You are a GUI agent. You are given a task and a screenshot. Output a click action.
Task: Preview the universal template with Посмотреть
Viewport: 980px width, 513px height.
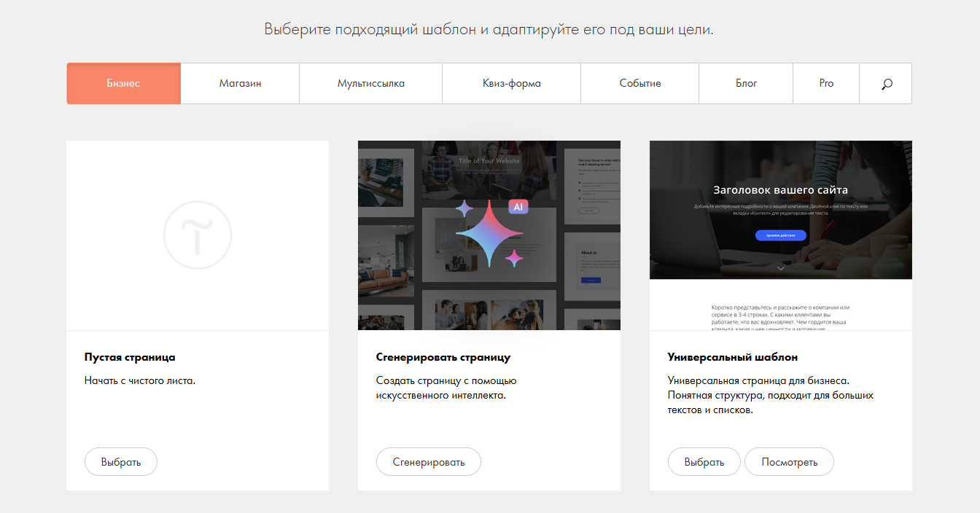tap(789, 462)
